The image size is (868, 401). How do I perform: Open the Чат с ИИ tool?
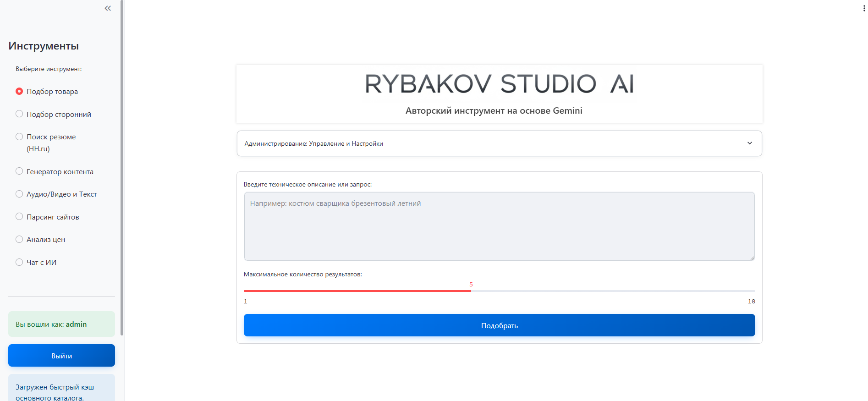point(19,262)
